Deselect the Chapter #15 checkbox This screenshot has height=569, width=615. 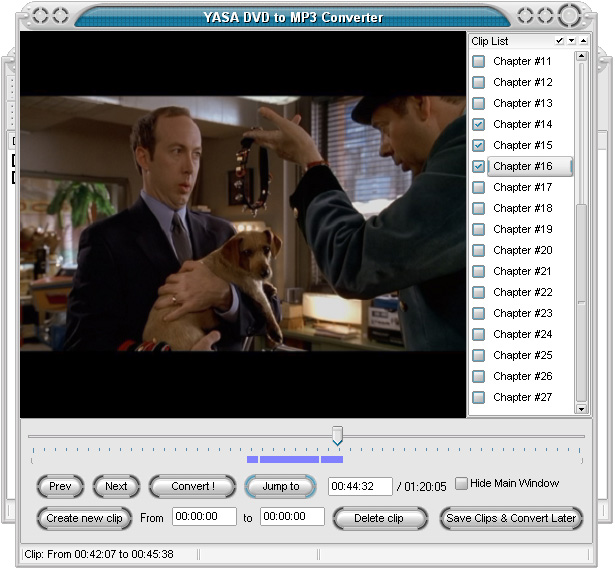coord(479,145)
